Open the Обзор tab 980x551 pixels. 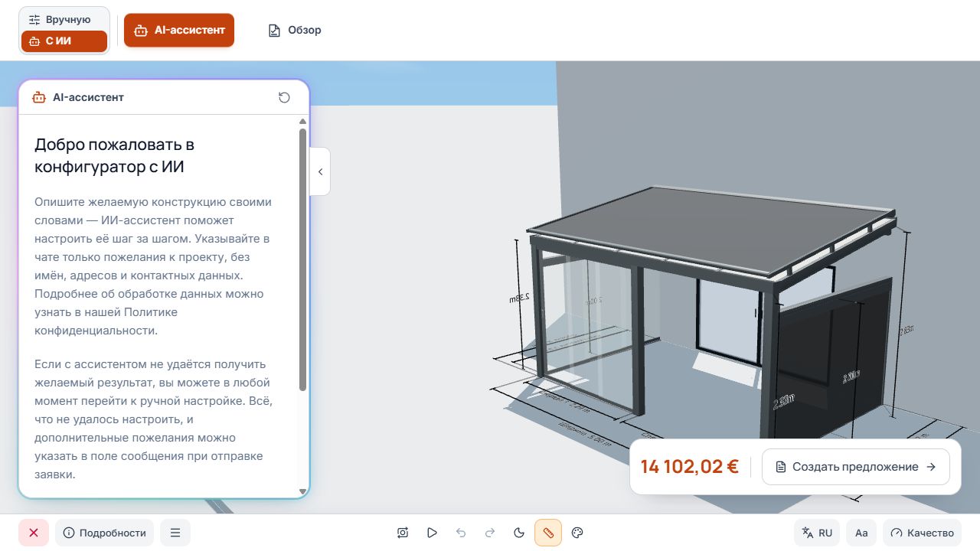pos(295,31)
